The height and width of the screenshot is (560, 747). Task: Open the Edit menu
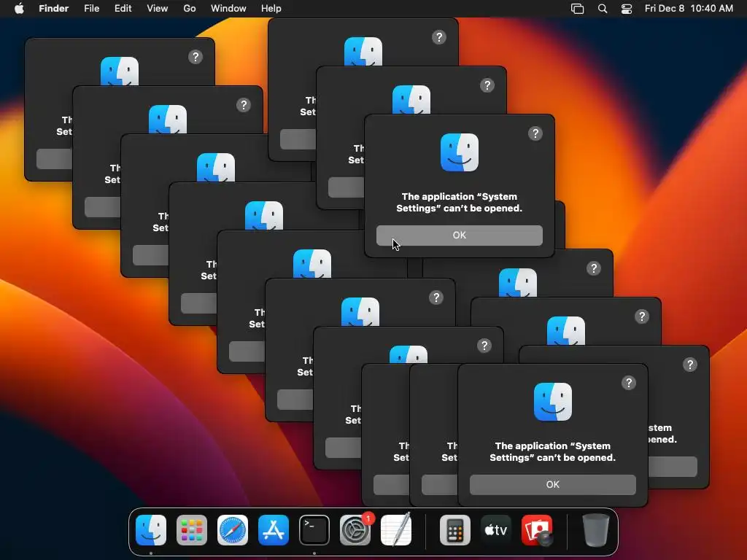pos(123,8)
